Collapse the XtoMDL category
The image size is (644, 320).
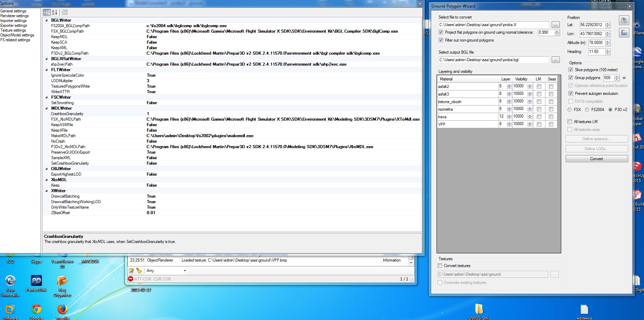[x=47, y=180]
